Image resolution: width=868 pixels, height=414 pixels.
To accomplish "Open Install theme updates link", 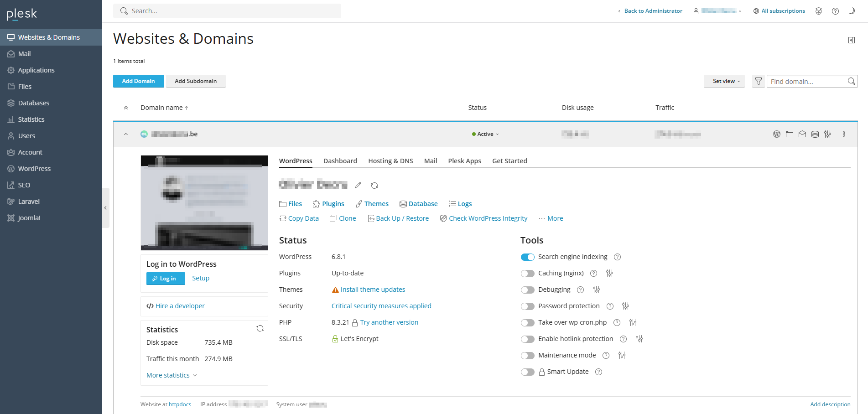I will tap(373, 290).
